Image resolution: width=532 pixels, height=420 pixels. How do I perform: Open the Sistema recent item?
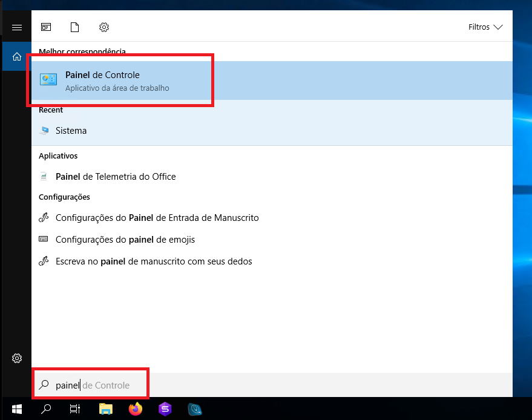71,131
